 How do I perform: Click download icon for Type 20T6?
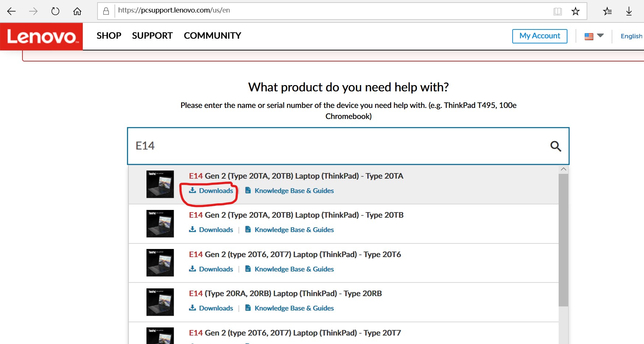tap(192, 269)
